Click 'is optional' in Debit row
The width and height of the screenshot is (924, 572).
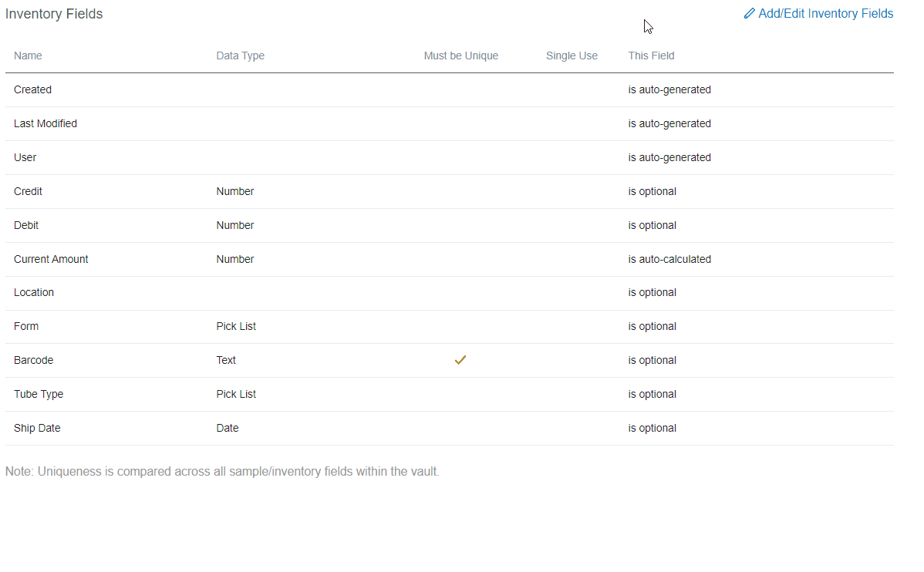[653, 226]
